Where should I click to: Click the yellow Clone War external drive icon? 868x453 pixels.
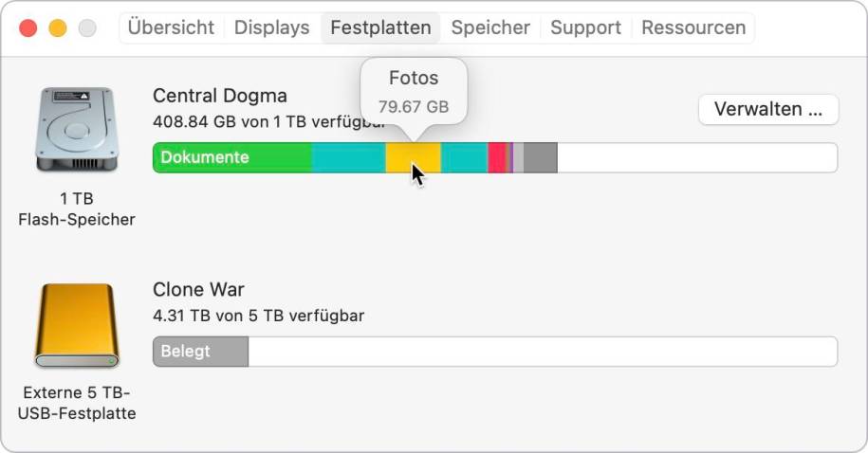coord(77,326)
